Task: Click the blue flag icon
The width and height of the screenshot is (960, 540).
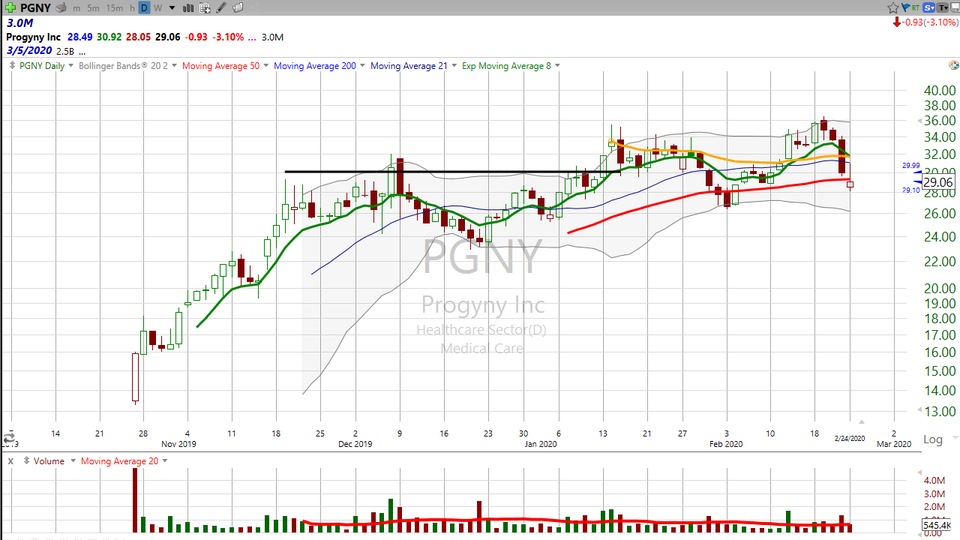Action: click(905, 8)
